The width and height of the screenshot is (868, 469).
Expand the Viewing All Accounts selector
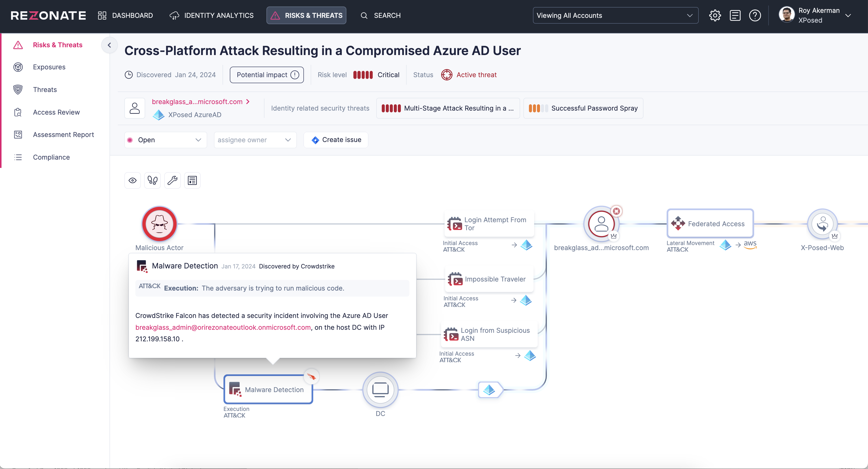[x=615, y=16]
